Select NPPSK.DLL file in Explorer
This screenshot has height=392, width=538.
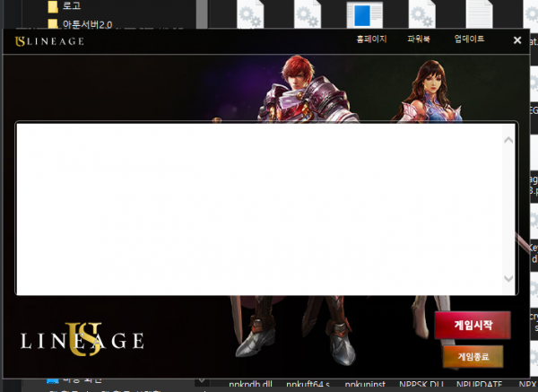click(x=421, y=385)
